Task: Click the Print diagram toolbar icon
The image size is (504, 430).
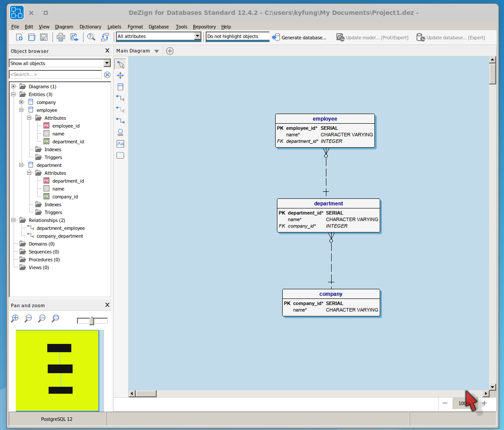Action: pyautogui.click(x=61, y=37)
